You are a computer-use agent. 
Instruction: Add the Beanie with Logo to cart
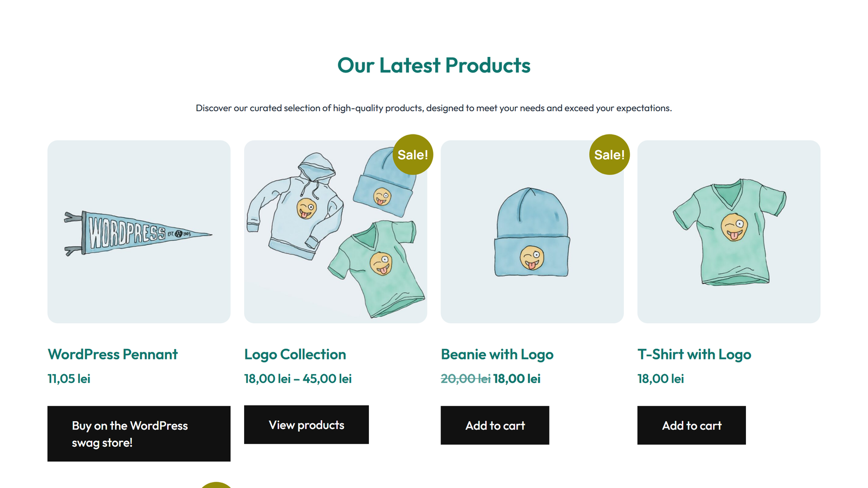pos(494,425)
